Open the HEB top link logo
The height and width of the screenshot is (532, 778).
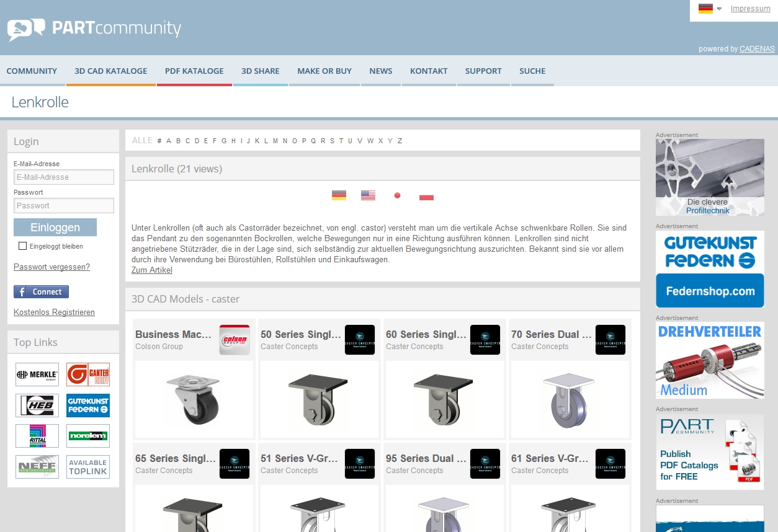pyautogui.click(x=37, y=406)
